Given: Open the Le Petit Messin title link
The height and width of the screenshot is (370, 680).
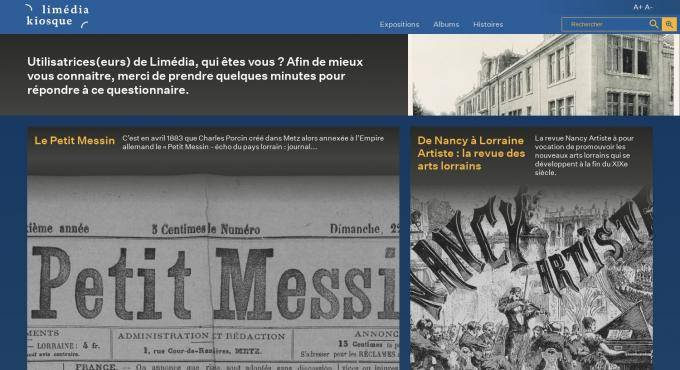Looking at the screenshot, I should [75, 141].
